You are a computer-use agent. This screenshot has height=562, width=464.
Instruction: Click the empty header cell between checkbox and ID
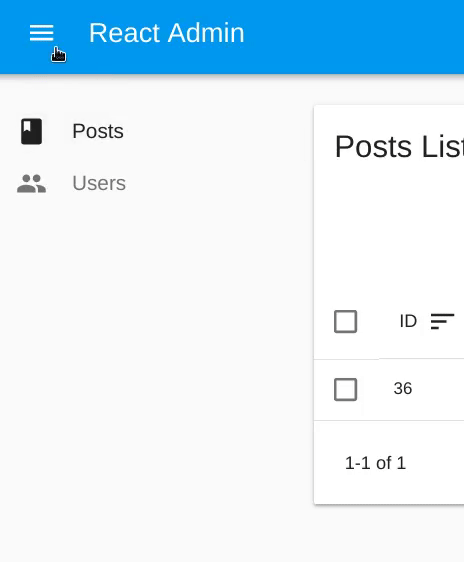378,322
